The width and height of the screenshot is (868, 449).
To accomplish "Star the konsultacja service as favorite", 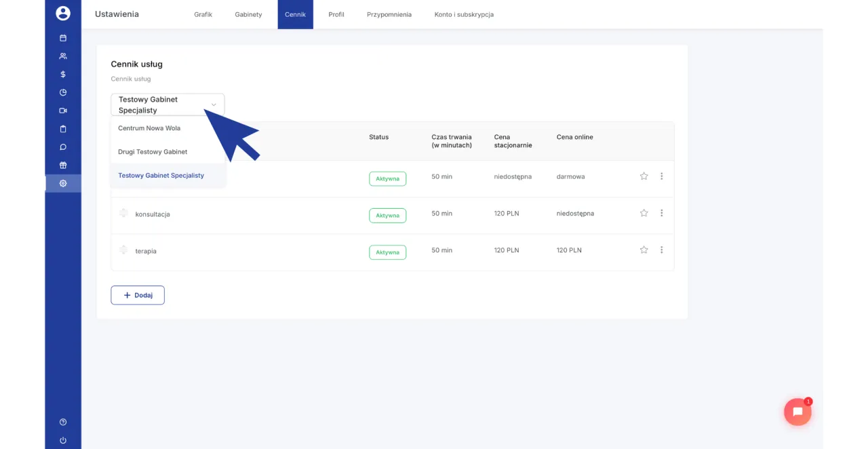I will click(x=644, y=213).
